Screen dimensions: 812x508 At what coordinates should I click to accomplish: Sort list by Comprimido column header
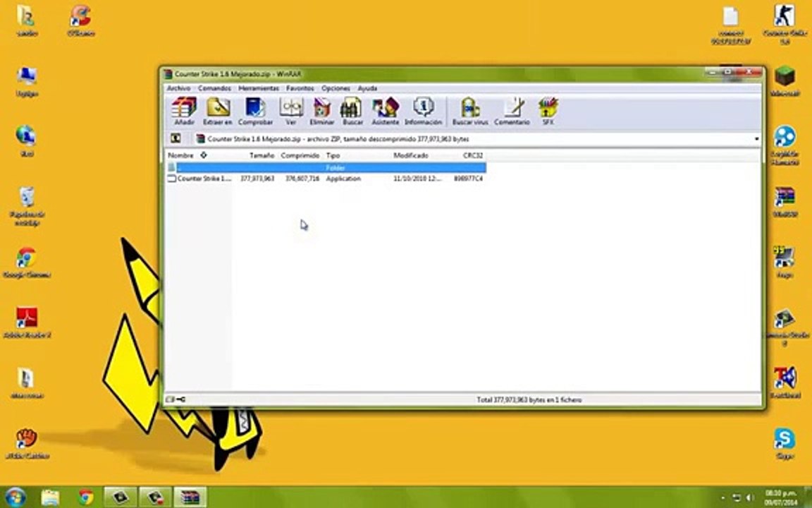coord(300,155)
